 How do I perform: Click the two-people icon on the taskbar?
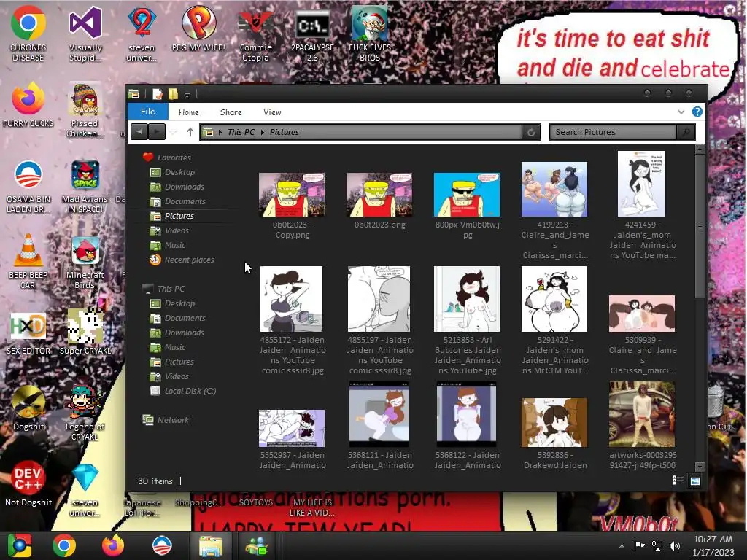pos(258,545)
